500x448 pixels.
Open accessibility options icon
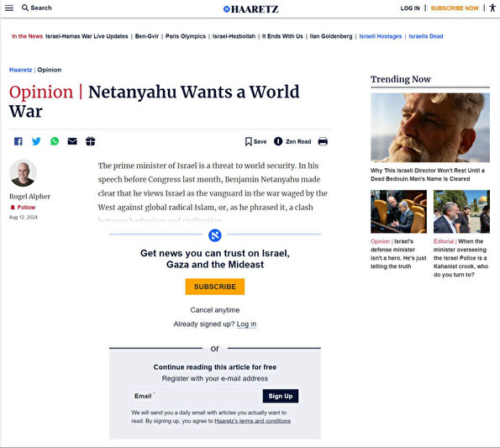pyautogui.click(x=492, y=8)
